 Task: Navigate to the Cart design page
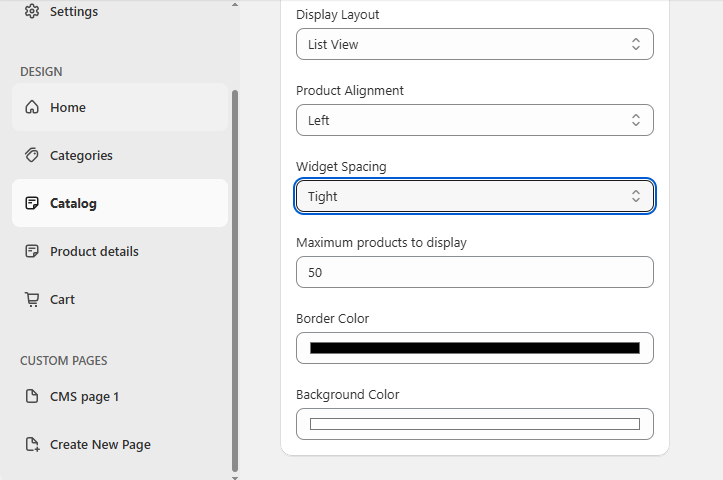point(120,299)
